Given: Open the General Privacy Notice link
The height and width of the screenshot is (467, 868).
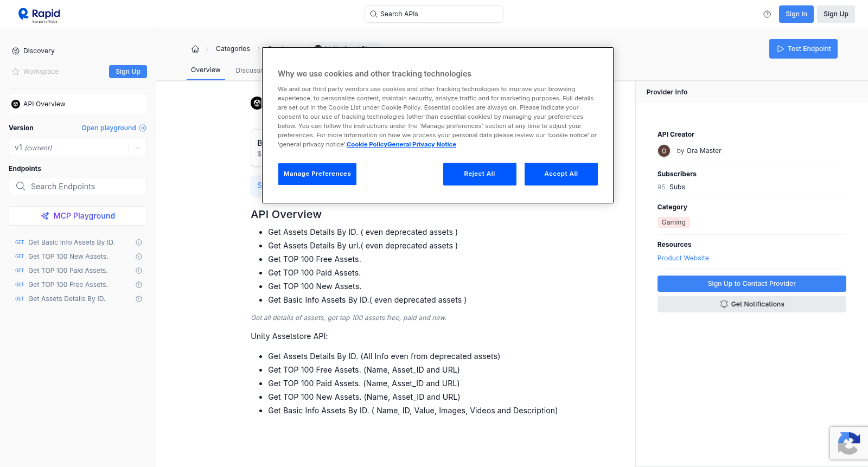Looking at the screenshot, I should (x=422, y=144).
